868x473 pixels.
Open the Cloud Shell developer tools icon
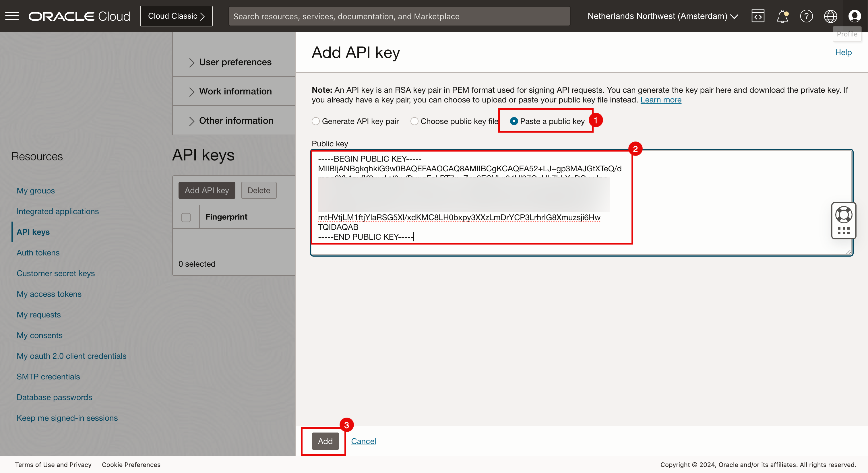pyautogui.click(x=757, y=16)
